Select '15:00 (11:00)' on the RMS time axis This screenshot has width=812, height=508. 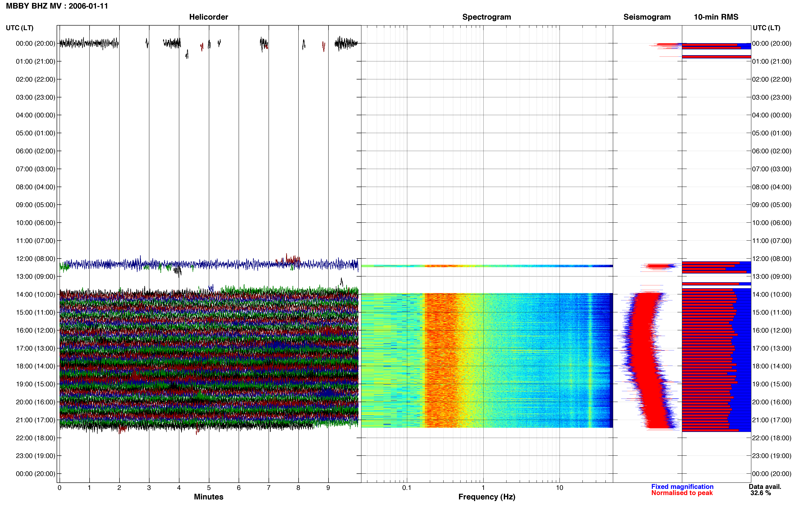[772, 313]
